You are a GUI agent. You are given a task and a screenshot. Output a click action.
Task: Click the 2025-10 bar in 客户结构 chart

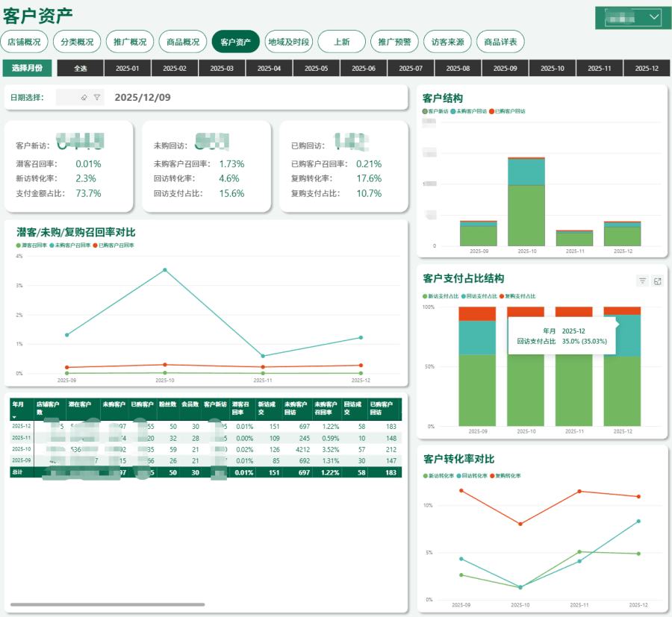click(x=526, y=201)
